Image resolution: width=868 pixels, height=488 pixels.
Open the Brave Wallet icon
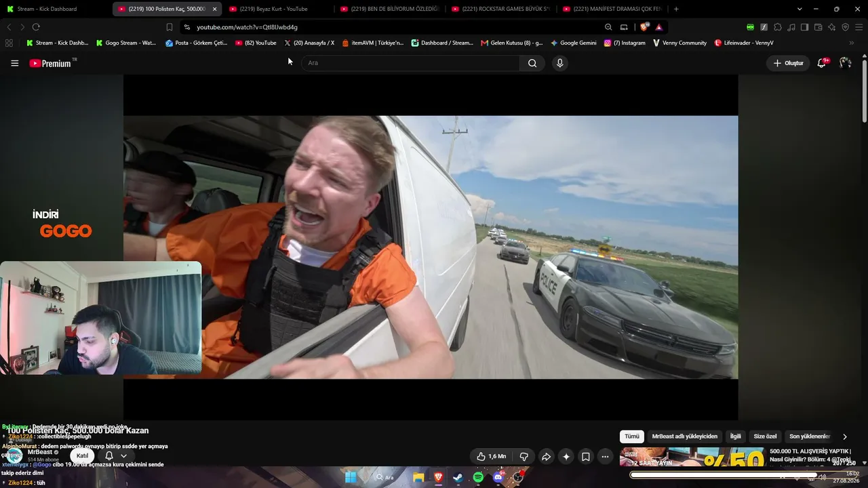(818, 27)
